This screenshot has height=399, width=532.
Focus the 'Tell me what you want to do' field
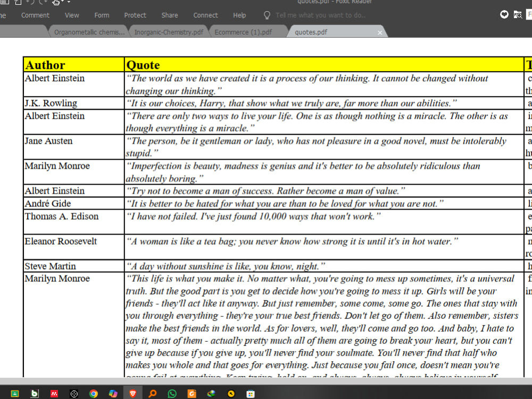(320, 15)
